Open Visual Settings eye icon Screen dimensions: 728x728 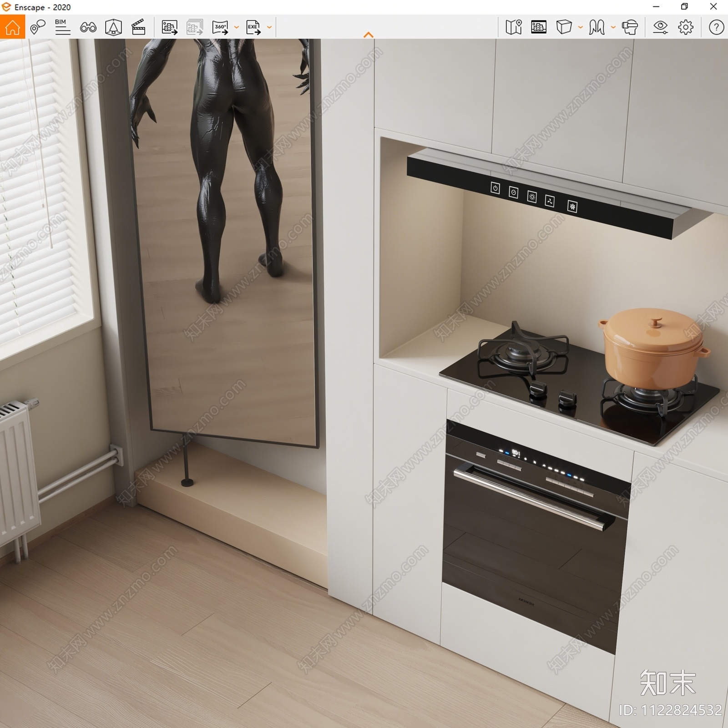click(660, 27)
